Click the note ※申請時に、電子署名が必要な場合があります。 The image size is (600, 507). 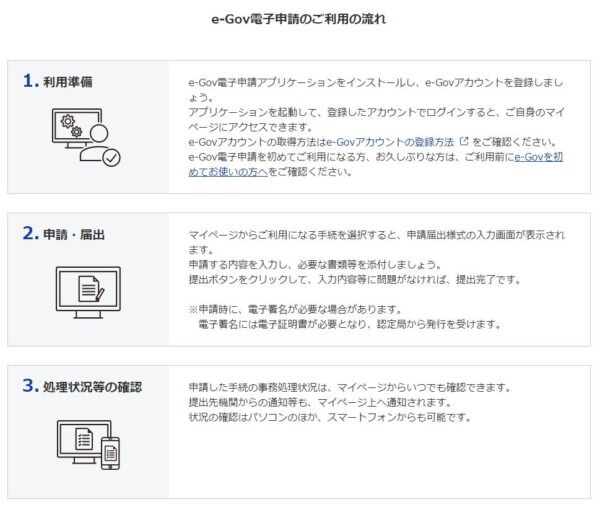(295, 309)
